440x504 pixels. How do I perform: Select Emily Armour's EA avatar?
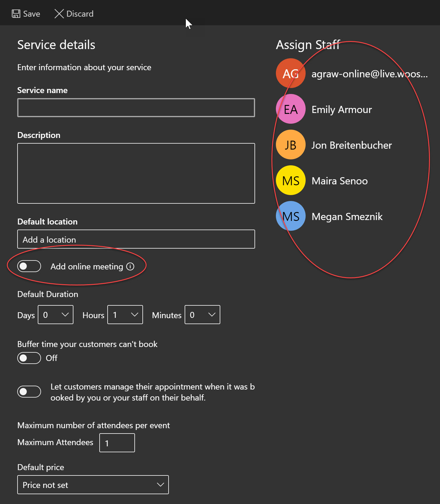[290, 109]
